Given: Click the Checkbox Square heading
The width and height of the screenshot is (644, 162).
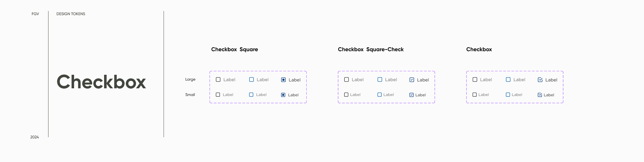Looking at the screenshot, I should click(234, 49).
